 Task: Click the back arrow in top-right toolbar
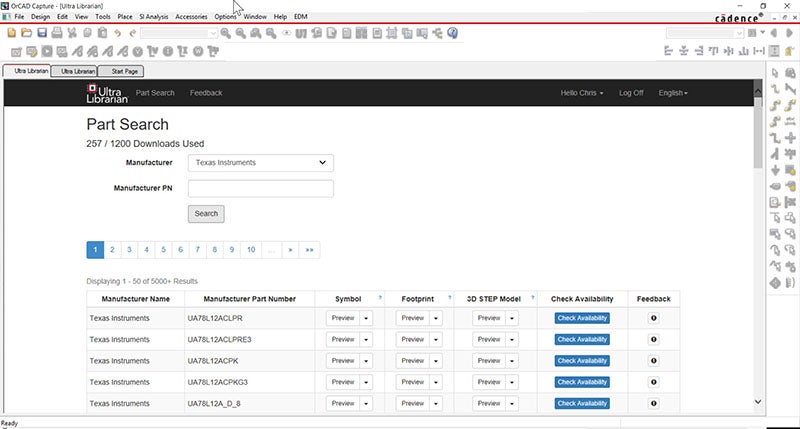tap(774, 33)
